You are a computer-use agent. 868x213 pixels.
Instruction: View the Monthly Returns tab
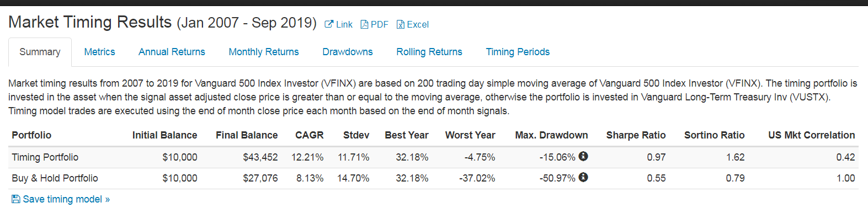264,52
